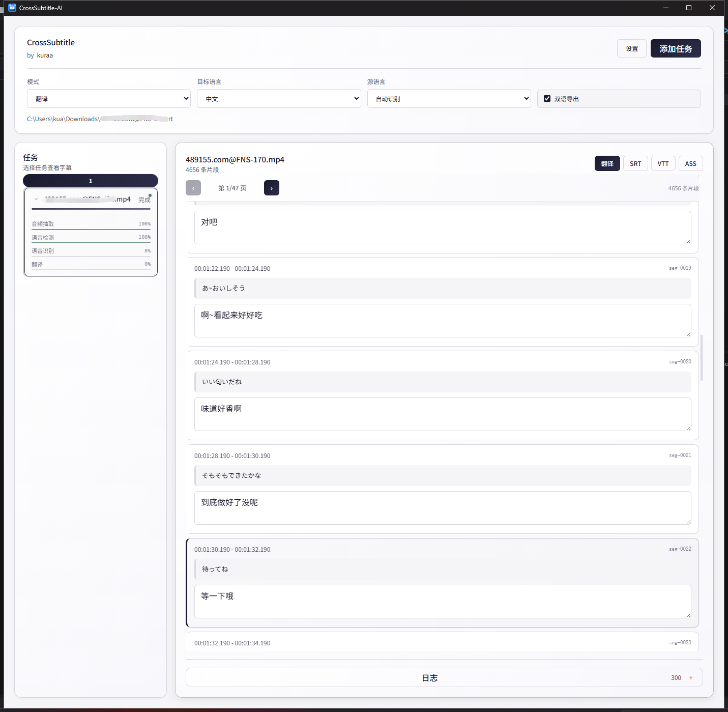Click the CrossSubtitle-AI app icon in title bar

[12, 8]
